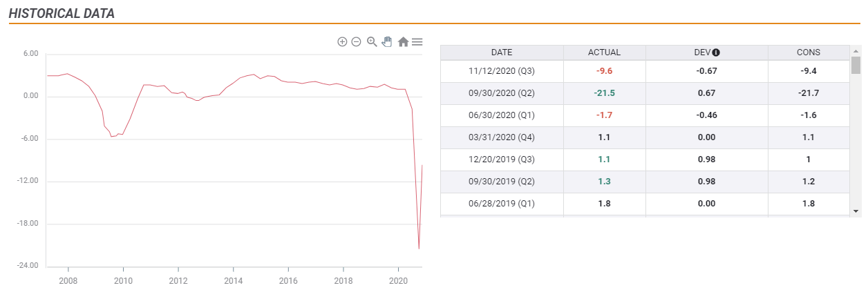868x290 pixels.
Task: Click the table scrollbar down arrow
Action: point(856,211)
